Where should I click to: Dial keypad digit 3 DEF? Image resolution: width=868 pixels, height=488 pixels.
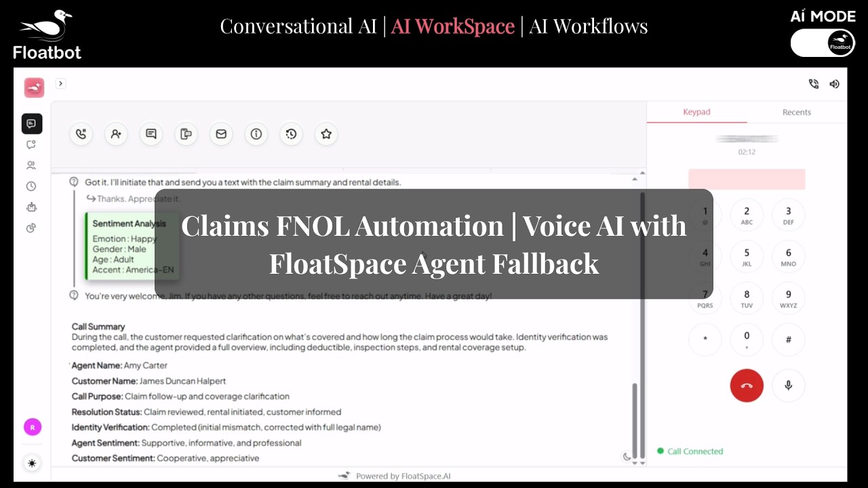pos(788,215)
